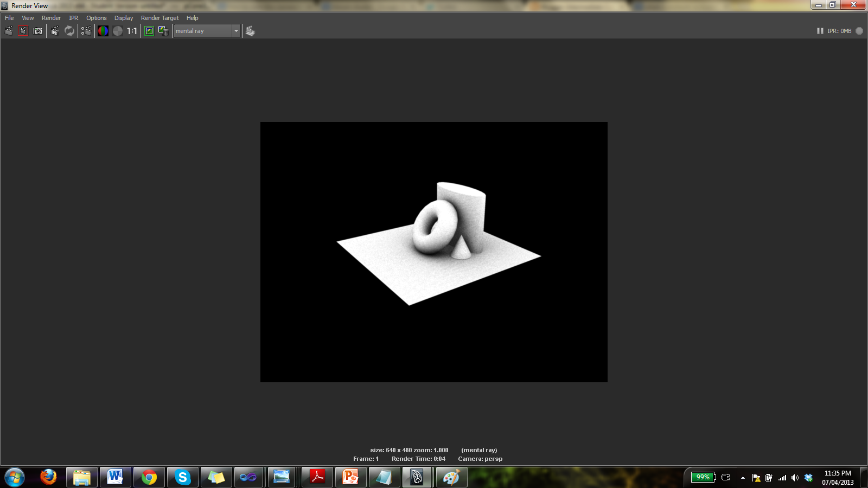868x488 pixels.
Task: Toggle the display of real size 1:1
Action: coord(132,31)
